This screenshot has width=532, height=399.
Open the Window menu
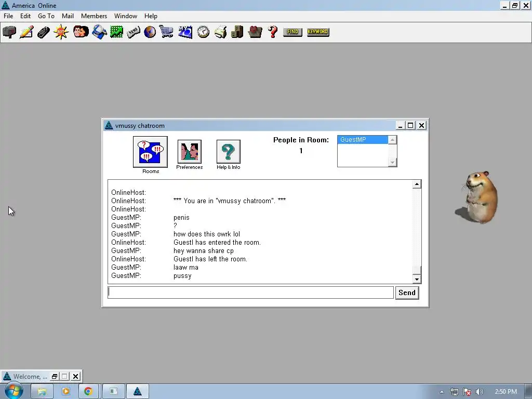click(126, 16)
